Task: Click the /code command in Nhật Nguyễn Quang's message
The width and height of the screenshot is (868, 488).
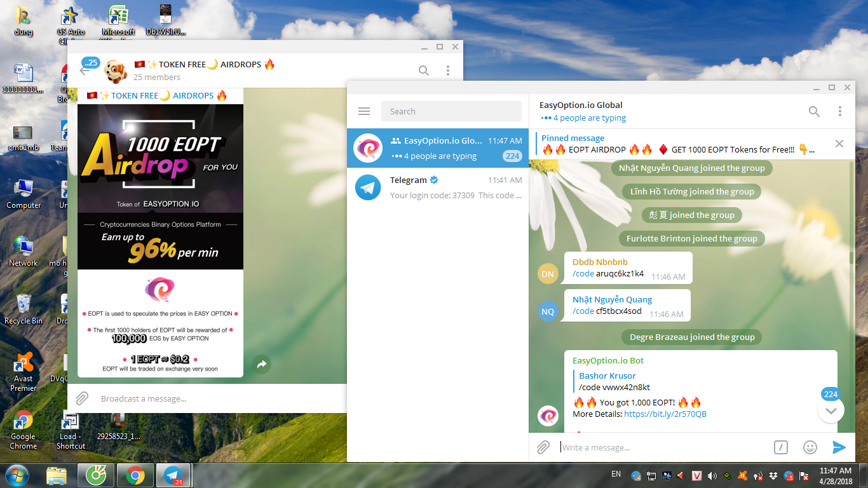Action: [x=583, y=311]
